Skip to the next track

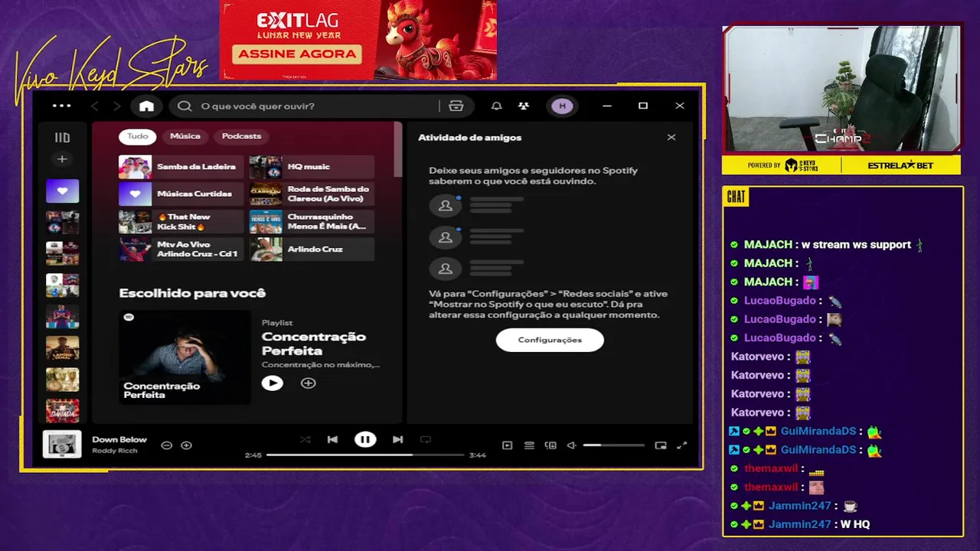397,439
